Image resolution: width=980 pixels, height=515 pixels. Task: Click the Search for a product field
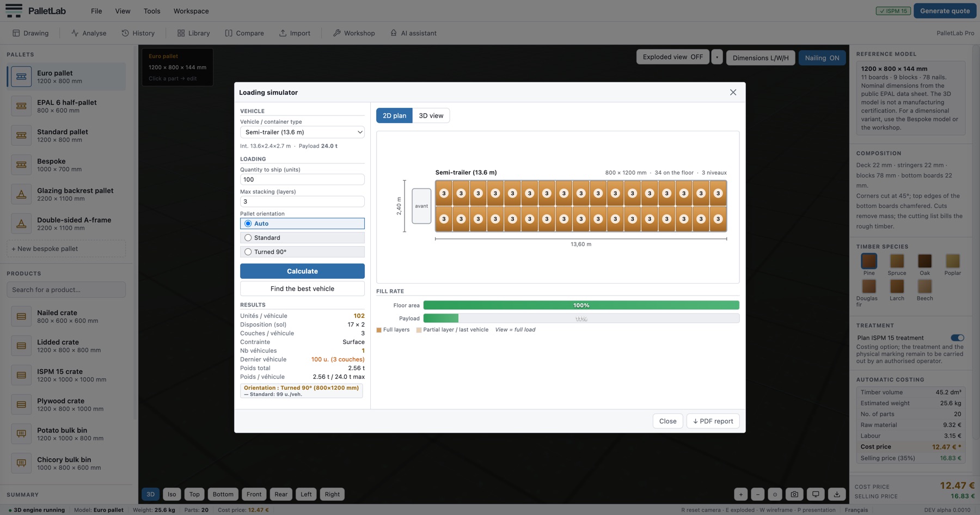66,290
